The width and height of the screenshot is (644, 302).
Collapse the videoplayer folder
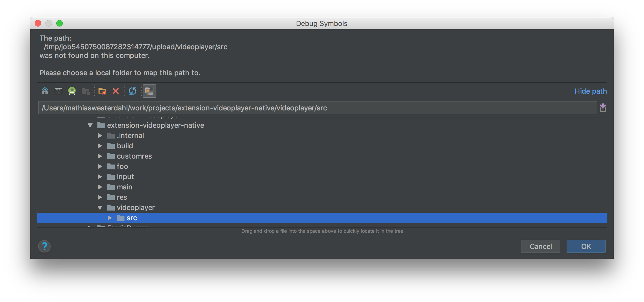point(100,208)
